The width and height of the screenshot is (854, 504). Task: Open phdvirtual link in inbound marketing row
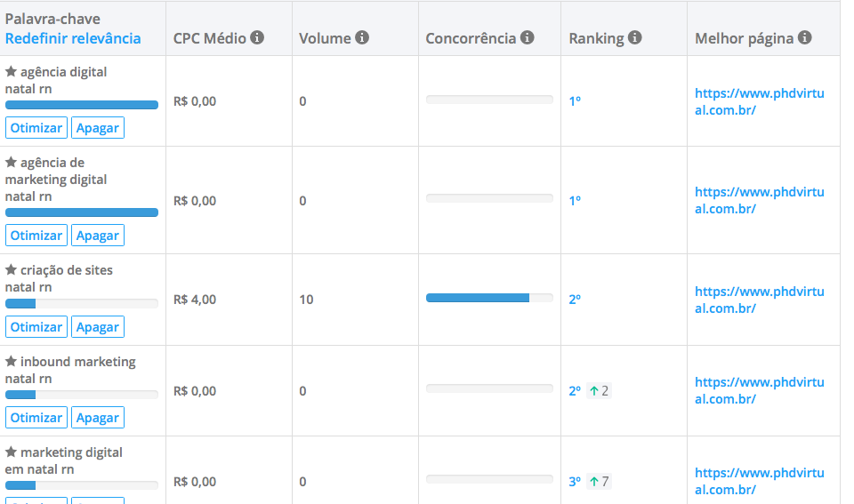(x=759, y=391)
